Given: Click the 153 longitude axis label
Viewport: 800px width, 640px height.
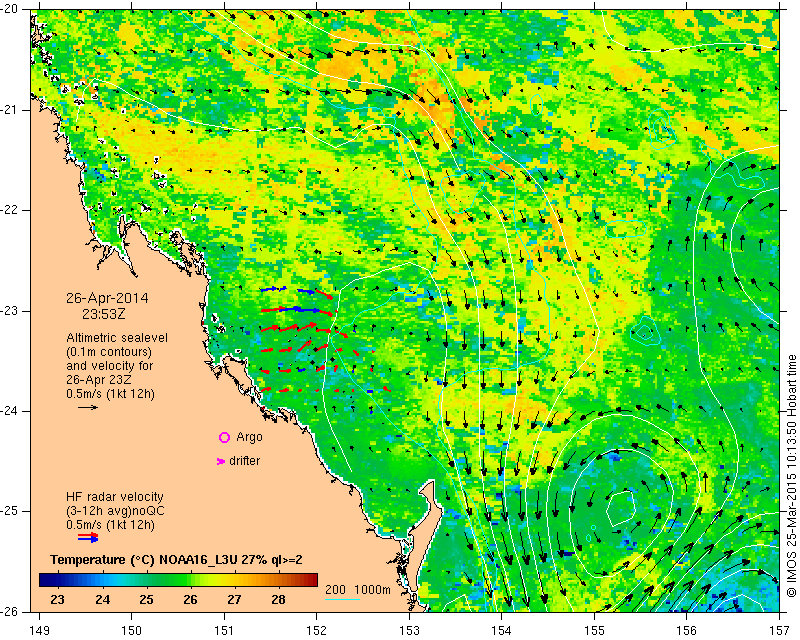Looking at the screenshot, I should click(409, 631).
